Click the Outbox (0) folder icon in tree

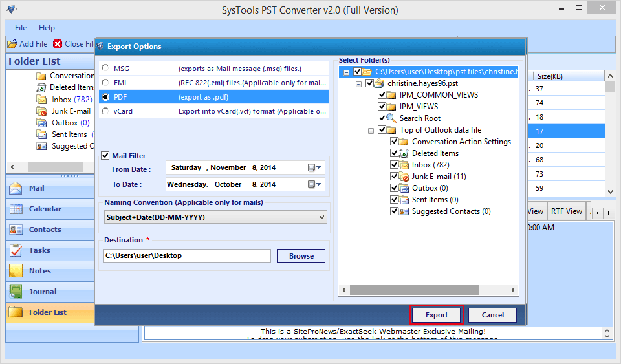coord(404,188)
